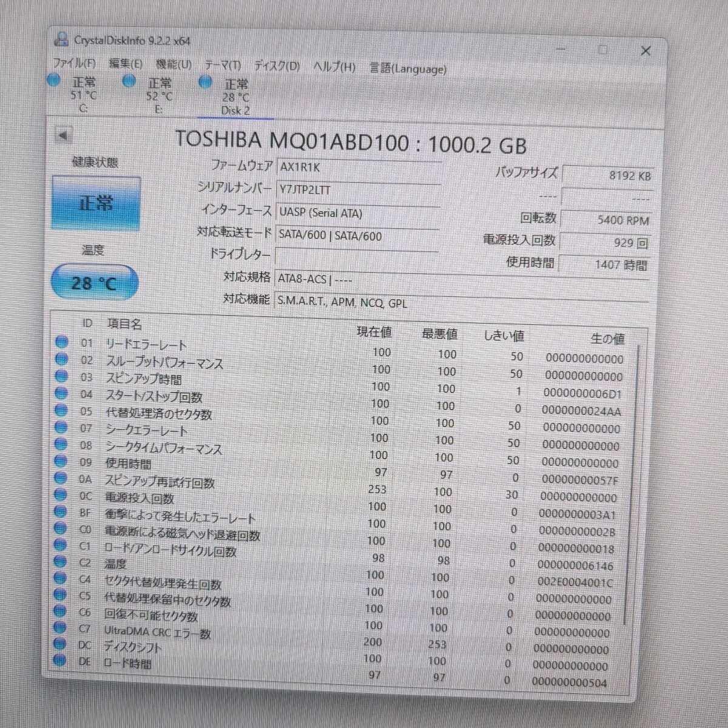Click status orb for C1 ロード/アンロードサイクル回数
The height and width of the screenshot is (728, 728).
coord(61,545)
